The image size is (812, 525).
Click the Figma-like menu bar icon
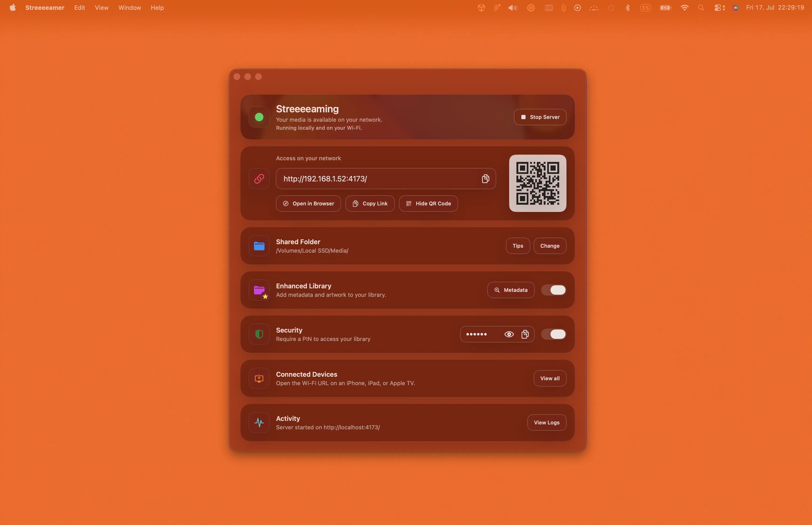pos(497,8)
